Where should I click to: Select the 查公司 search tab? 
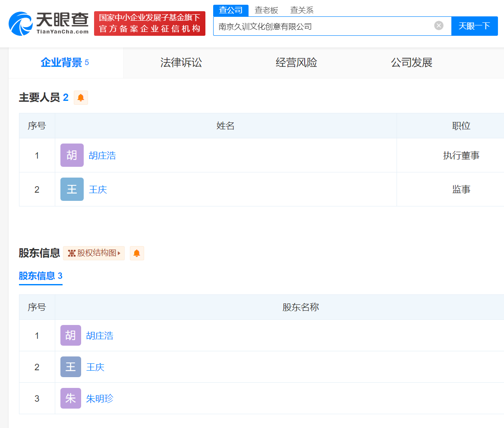coord(231,10)
